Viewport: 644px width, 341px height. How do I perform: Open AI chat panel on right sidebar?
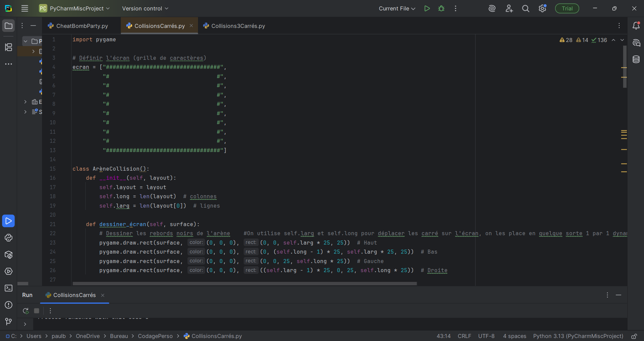pyautogui.click(x=636, y=43)
